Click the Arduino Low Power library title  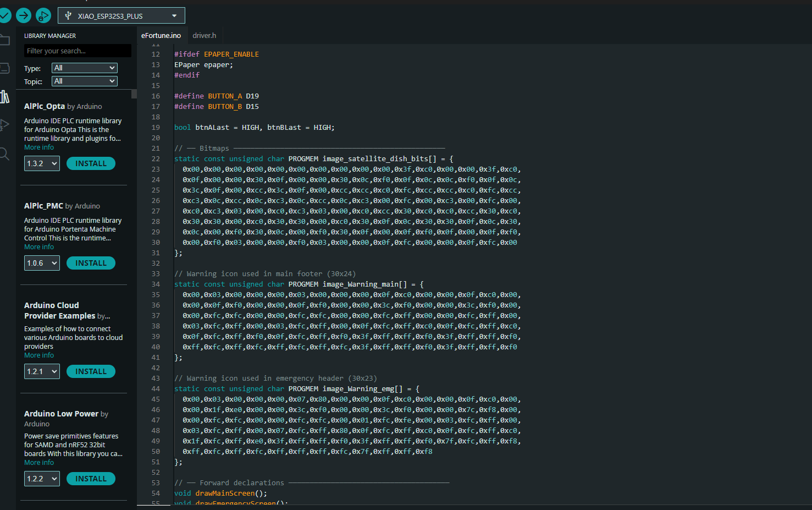61,414
